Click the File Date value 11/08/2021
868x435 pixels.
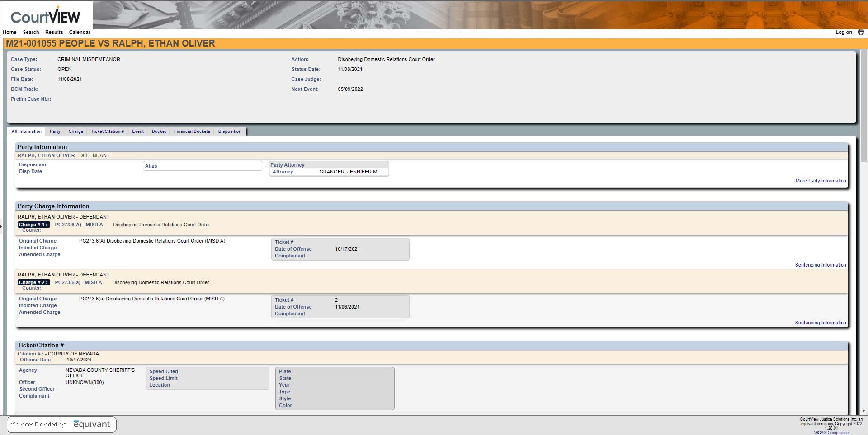pyautogui.click(x=70, y=79)
